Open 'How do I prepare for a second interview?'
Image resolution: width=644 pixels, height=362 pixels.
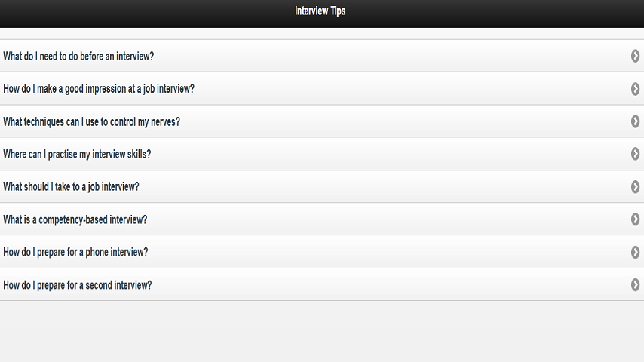77,285
